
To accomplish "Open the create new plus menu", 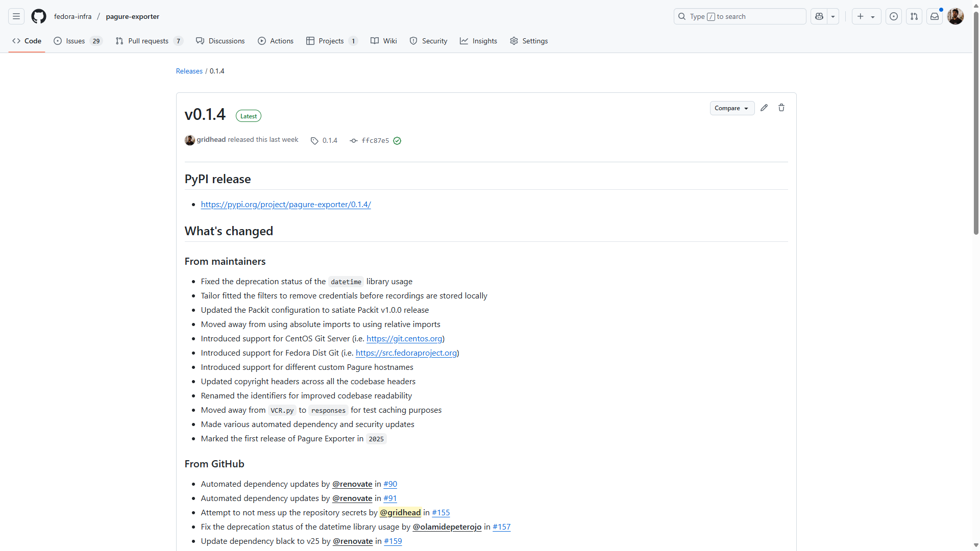I will click(866, 16).
